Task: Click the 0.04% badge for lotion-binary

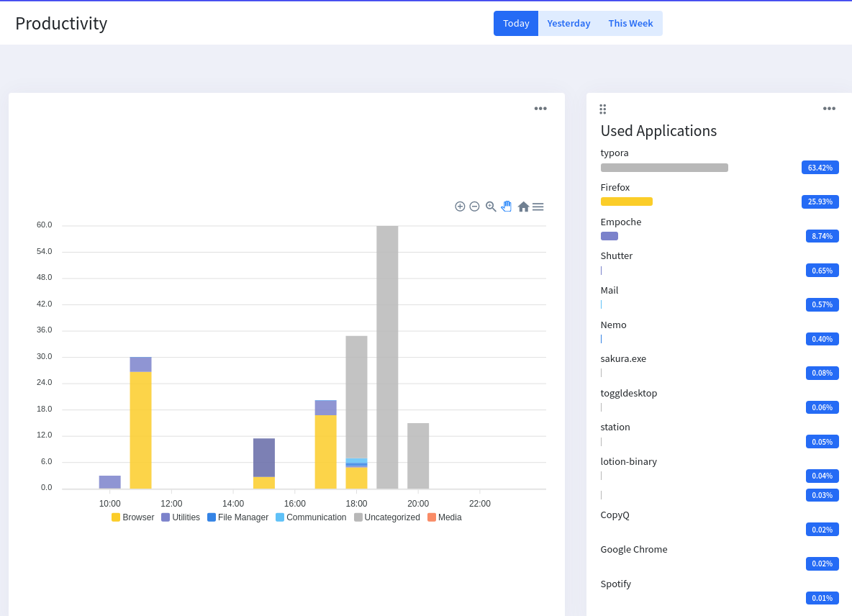Action: pos(822,476)
